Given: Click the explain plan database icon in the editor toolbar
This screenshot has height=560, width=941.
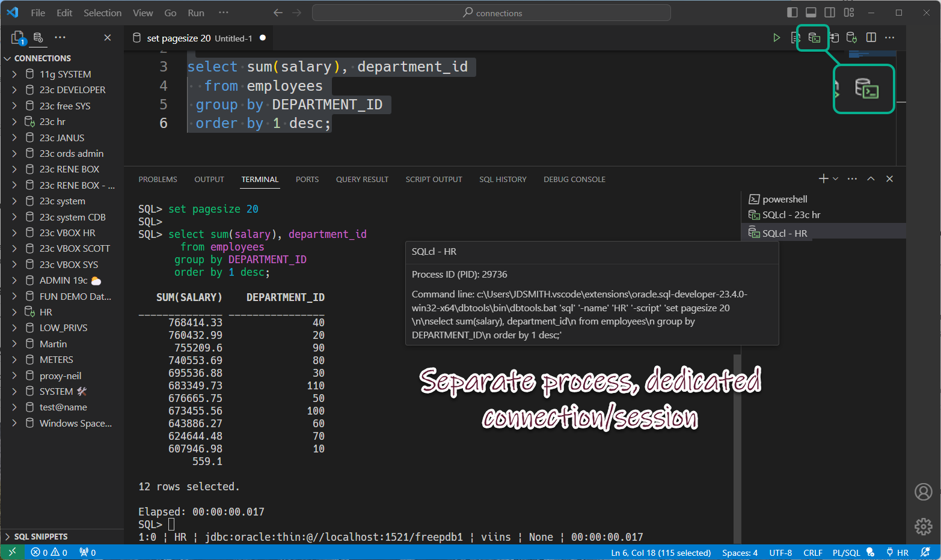Looking at the screenshot, I should tap(834, 38).
